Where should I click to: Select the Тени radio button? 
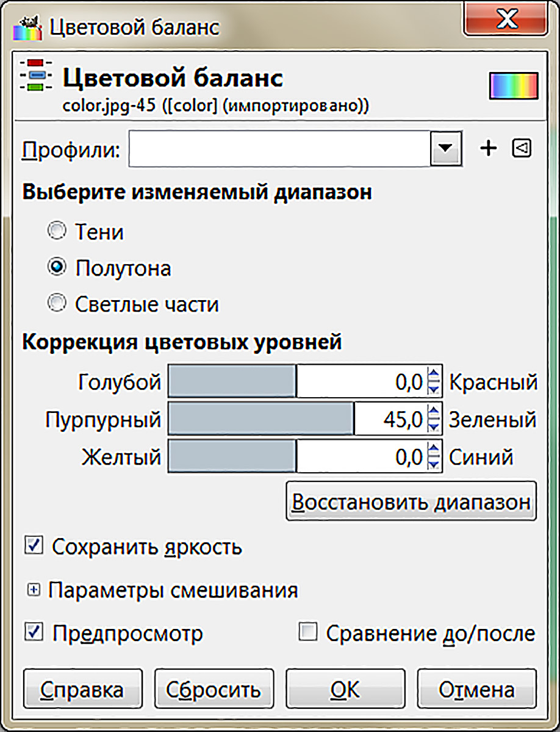[57, 231]
